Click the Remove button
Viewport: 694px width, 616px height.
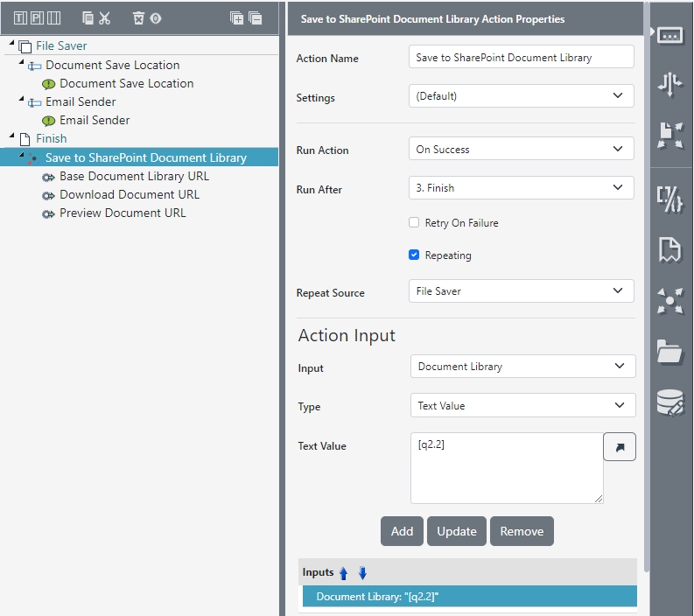click(x=522, y=531)
